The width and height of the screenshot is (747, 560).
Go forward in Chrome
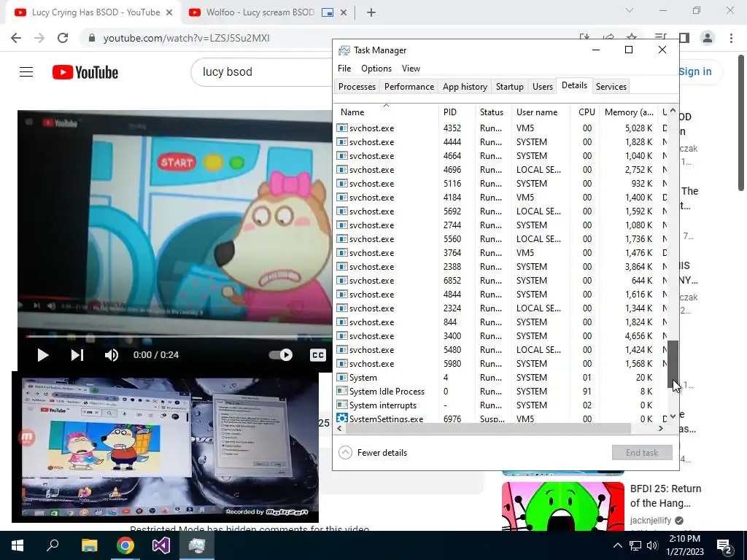pyautogui.click(x=39, y=38)
